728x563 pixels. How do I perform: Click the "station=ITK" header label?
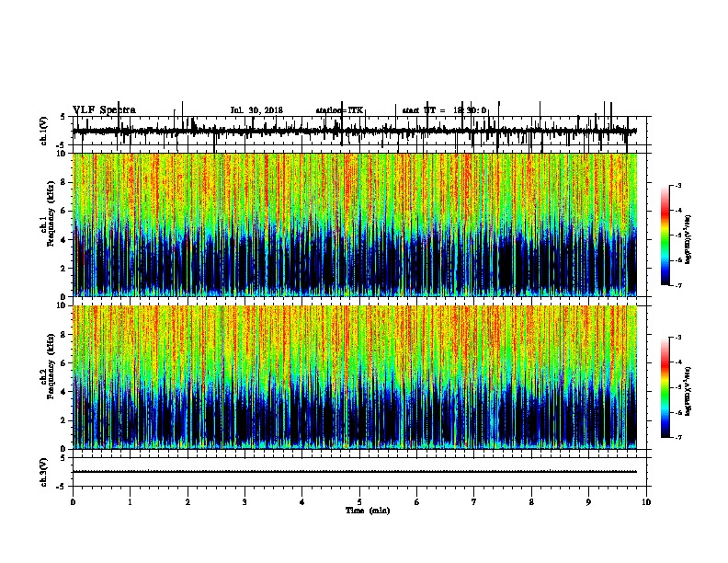pos(339,110)
